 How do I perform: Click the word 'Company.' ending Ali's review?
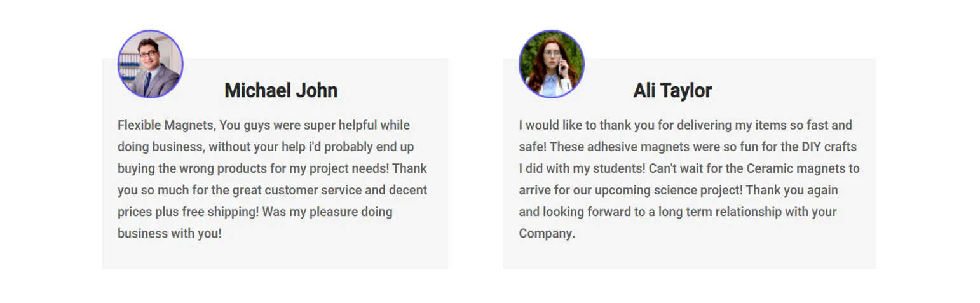coord(547,233)
